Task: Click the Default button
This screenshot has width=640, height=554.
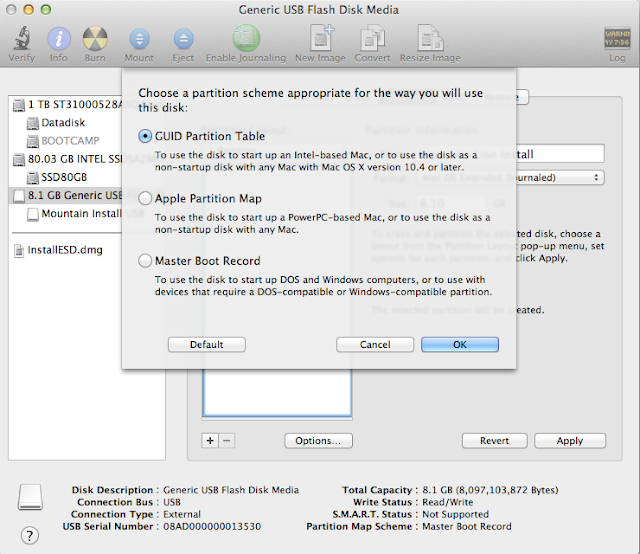Action: coord(207,345)
